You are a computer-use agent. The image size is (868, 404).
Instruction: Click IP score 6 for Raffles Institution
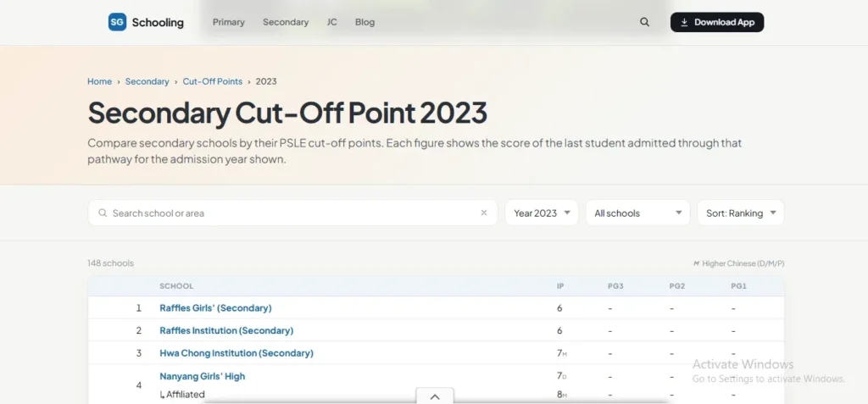click(559, 330)
